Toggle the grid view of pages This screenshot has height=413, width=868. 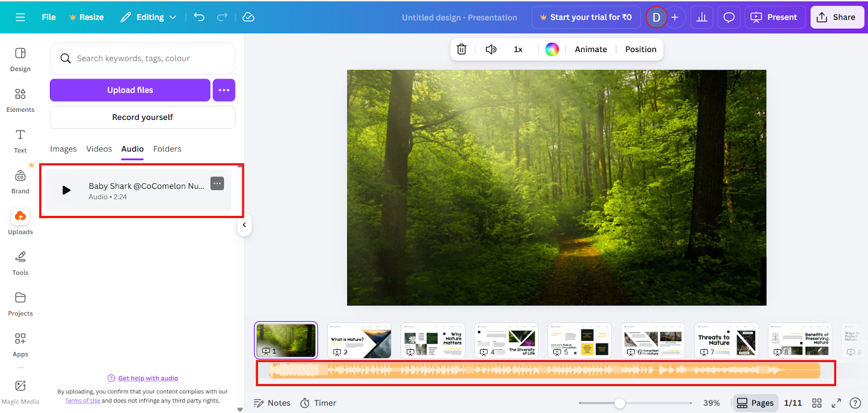coord(816,403)
